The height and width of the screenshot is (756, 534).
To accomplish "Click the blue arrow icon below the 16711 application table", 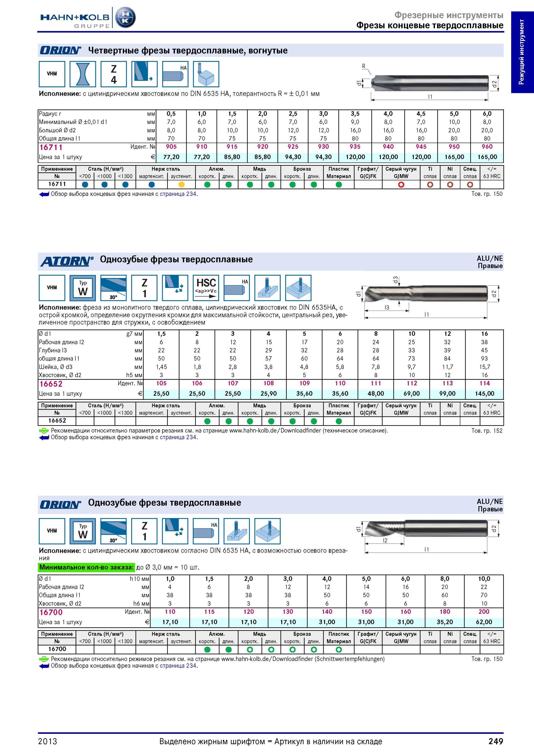I will click(x=44, y=194).
